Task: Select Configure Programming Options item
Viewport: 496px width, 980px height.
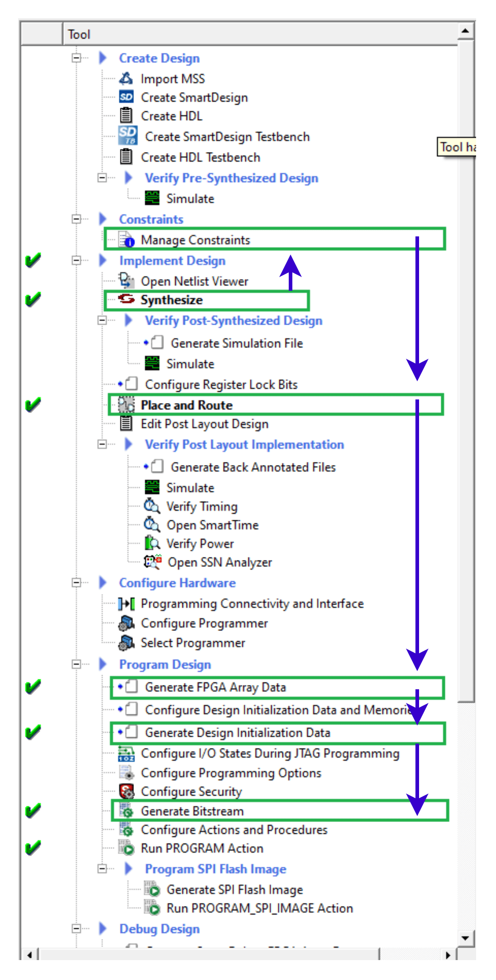Action: tap(231, 773)
